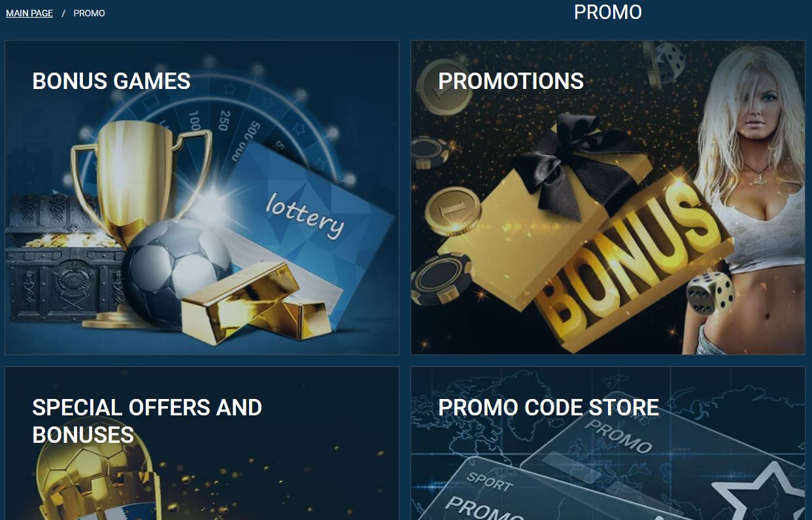
Task: Select the SPECIAL OFFERS AND BONUSES heading
Action: click(147, 421)
